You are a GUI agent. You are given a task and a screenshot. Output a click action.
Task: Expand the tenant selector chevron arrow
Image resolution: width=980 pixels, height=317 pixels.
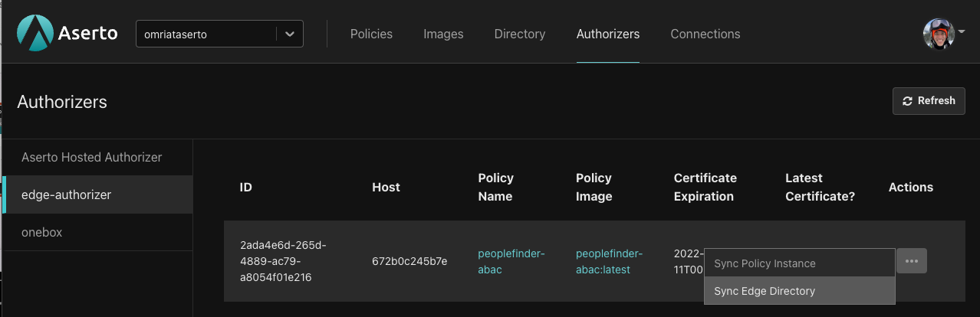click(289, 34)
